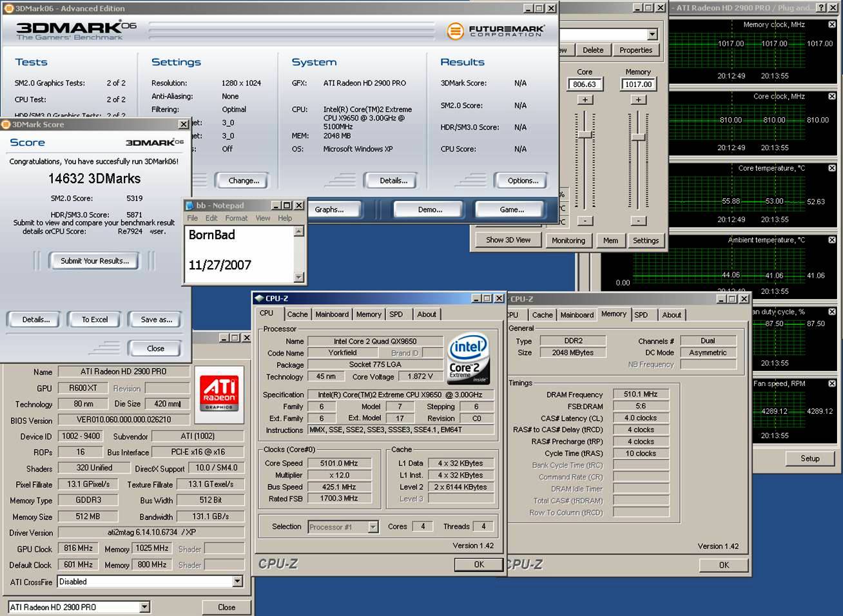Click the Game... button
The image size is (843, 616).
(512, 210)
